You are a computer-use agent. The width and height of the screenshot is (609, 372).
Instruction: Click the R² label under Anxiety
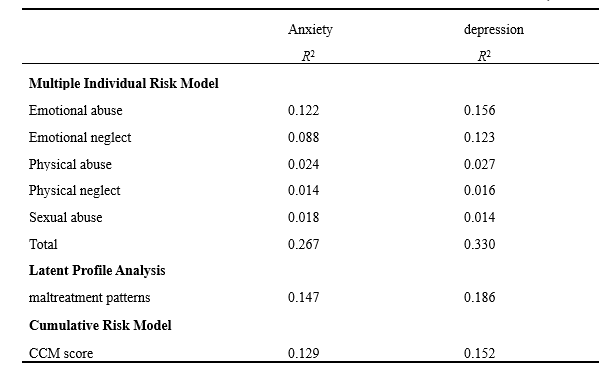point(308,56)
